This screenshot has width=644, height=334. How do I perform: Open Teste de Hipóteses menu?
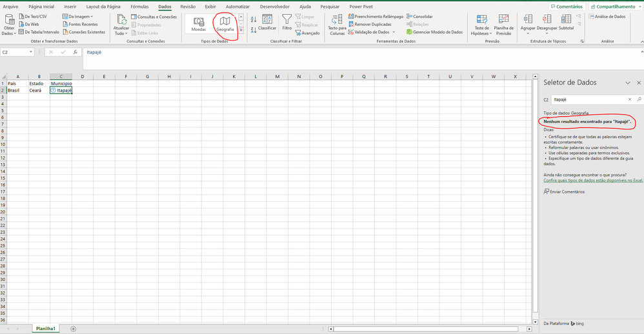481,25
